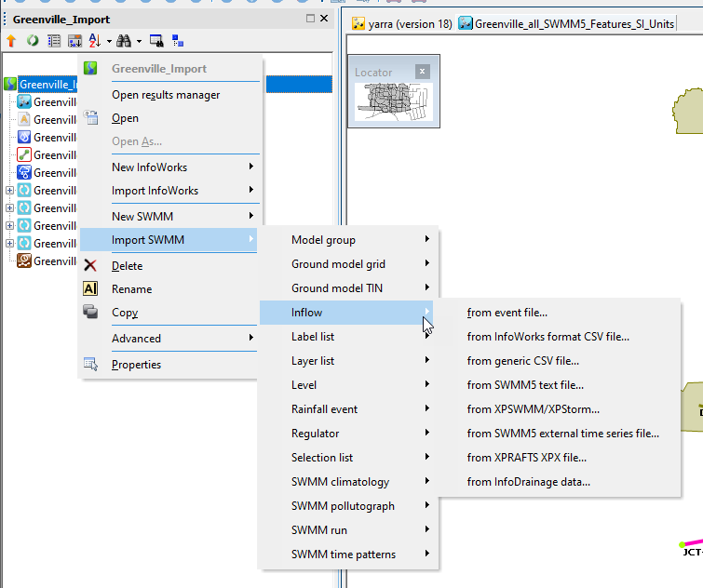Expand the first run item in the tree
Viewport: 703px width, 588px height.
(9, 191)
